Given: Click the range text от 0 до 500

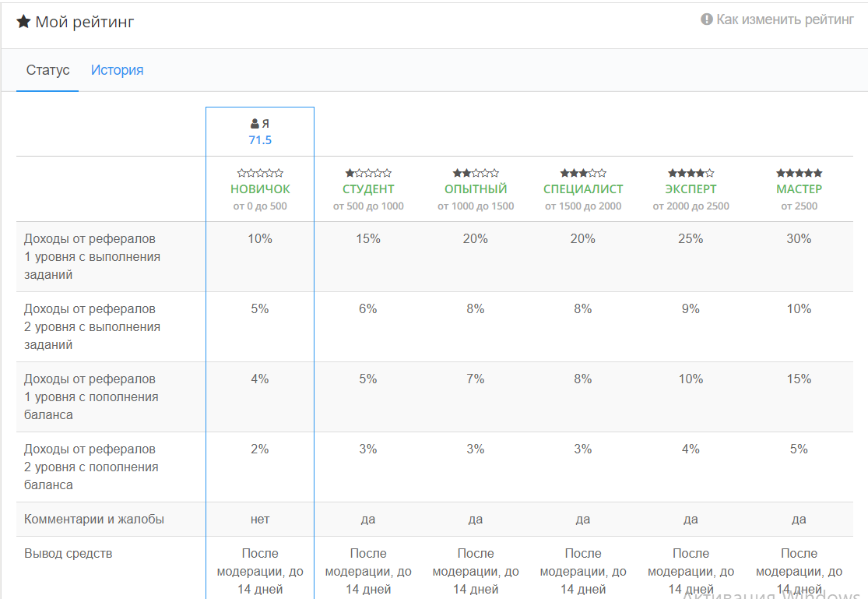Looking at the screenshot, I should [x=260, y=206].
